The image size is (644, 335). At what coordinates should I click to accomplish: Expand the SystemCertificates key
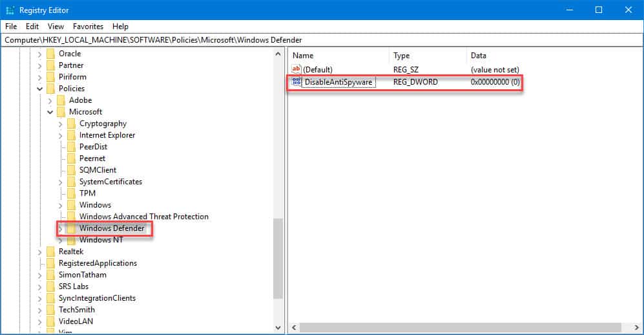click(60, 182)
